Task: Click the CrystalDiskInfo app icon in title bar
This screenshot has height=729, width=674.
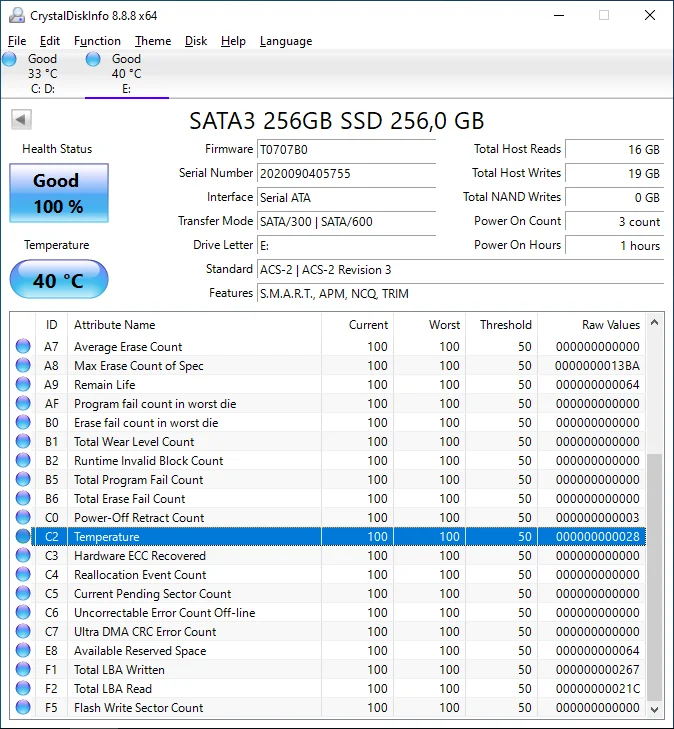Action: coord(17,15)
